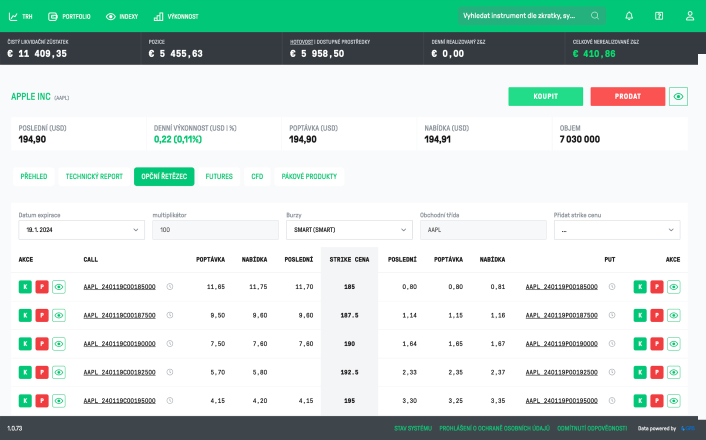706x440 pixels.
Task: Click the HOTOVOST underlined label
Action: point(301,42)
